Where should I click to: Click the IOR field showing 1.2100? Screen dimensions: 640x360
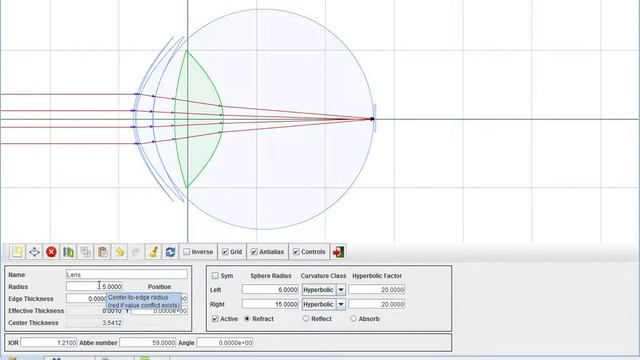(x=49, y=343)
